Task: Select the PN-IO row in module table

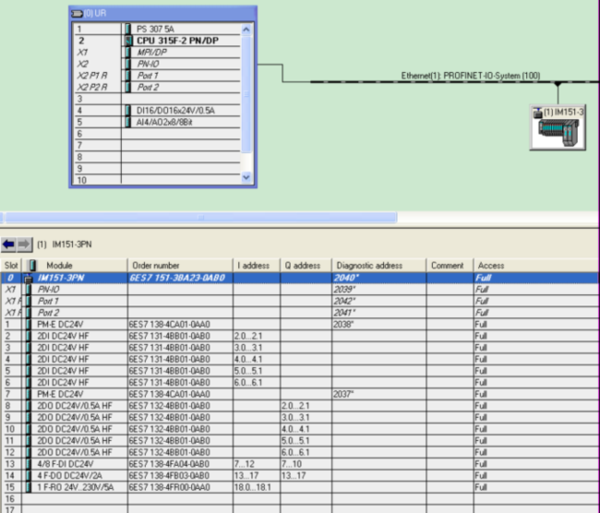Action: (x=300, y=290)
